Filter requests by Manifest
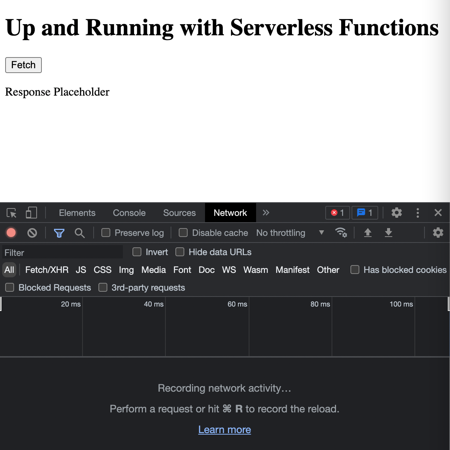Image resolution: width=450 pixels, height=450 pixels. 292,270
